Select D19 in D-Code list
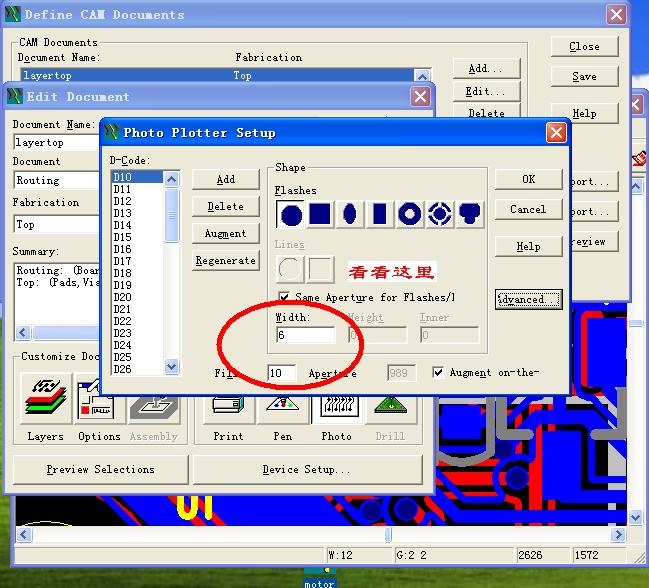This screenshot has width=649, height=588. (137, 285)
